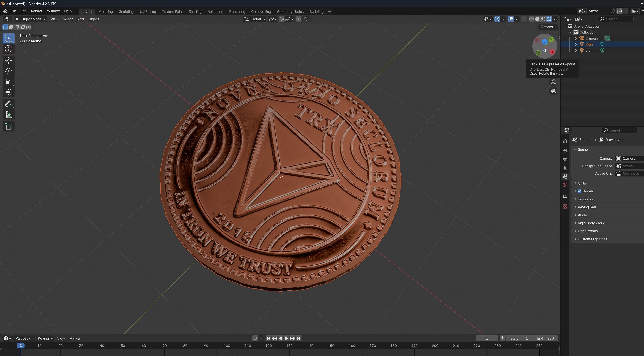This screenshot has height=356, width=644.
Task: Click the Start frame field
Action: pyautogui.click(x=519, y=338)
